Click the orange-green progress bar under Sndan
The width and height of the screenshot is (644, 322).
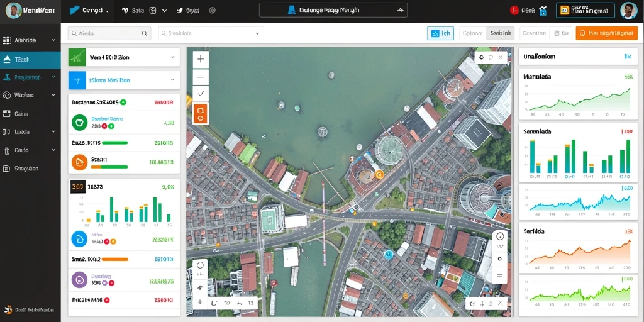(x=109, y=167)
